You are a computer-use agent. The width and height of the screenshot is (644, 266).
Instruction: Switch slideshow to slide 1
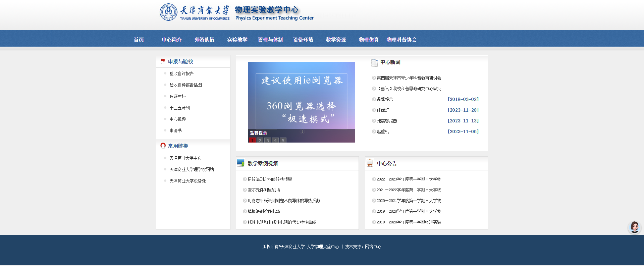[252, 140]
